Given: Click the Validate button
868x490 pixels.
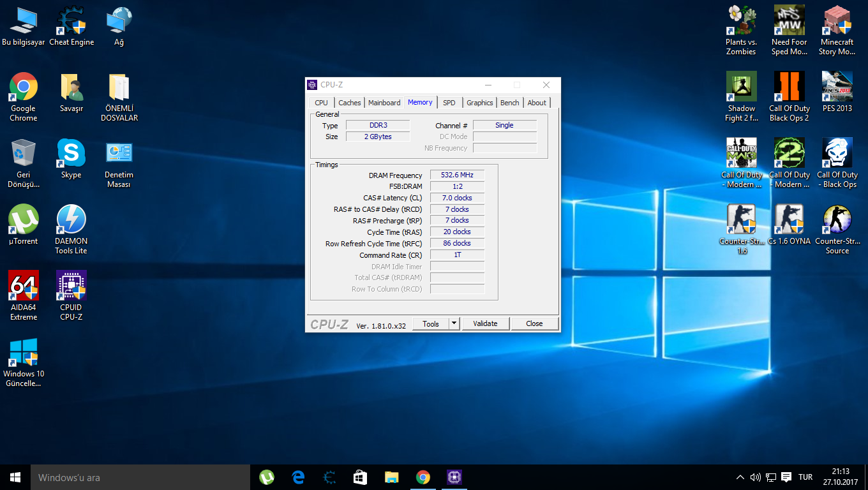Looking at the screenshot, I should (x=485, y=323).
